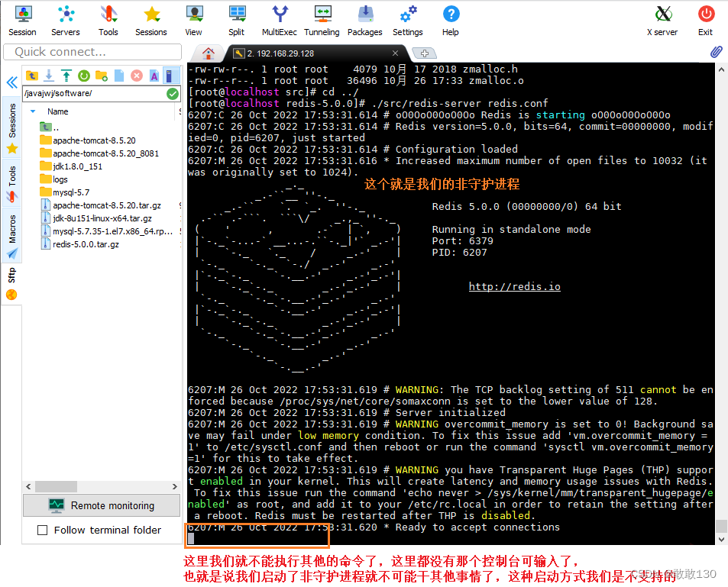Select apache-tomcat-8.5.20.tar.gz file
Viewport: 728px width, 587px height.
[107, 205]
